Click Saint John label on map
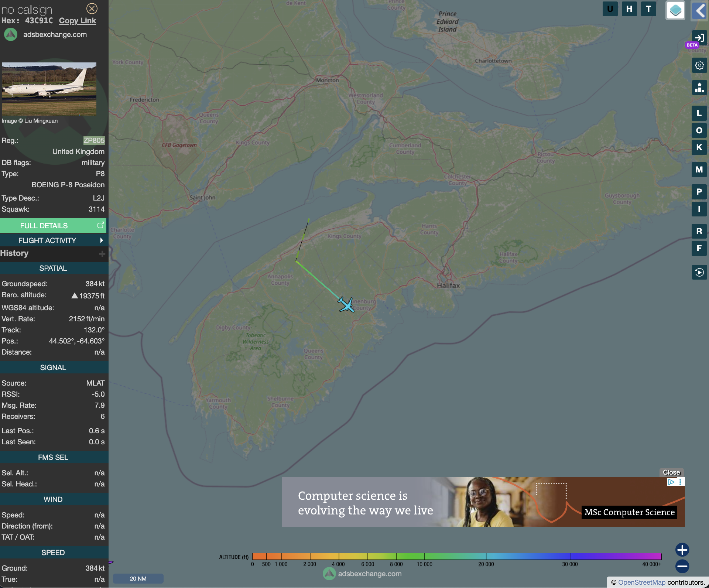 (x=202, y=198)
